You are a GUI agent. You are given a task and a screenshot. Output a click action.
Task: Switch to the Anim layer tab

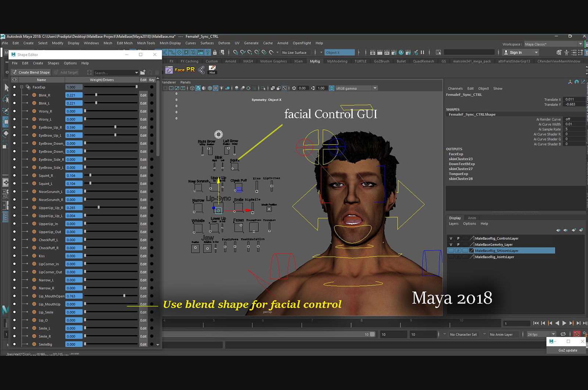pyautogui.click(x=472, y=218)
